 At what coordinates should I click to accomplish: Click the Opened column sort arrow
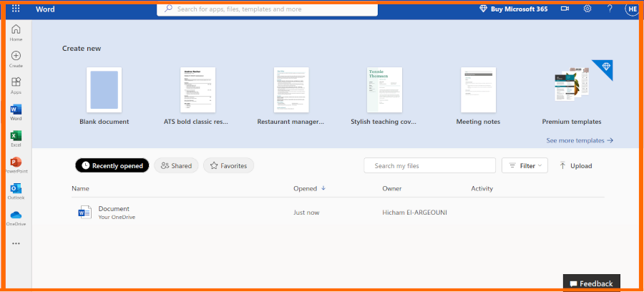point(323,188)
